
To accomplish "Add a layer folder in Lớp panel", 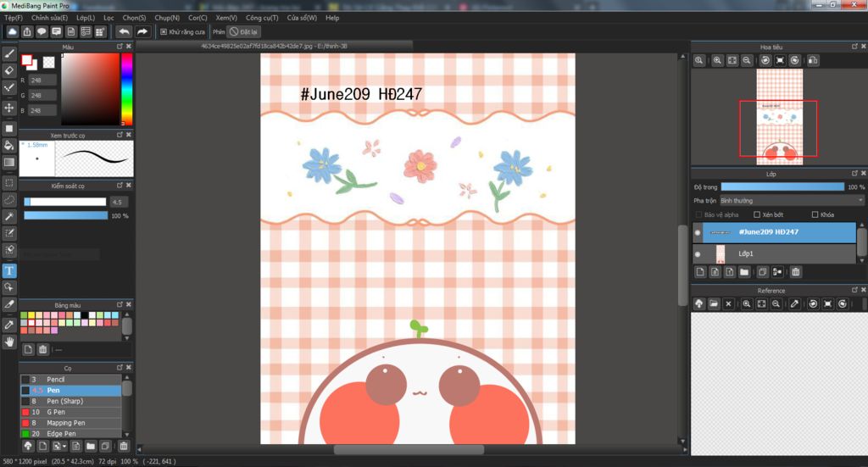I will [744, 272].
